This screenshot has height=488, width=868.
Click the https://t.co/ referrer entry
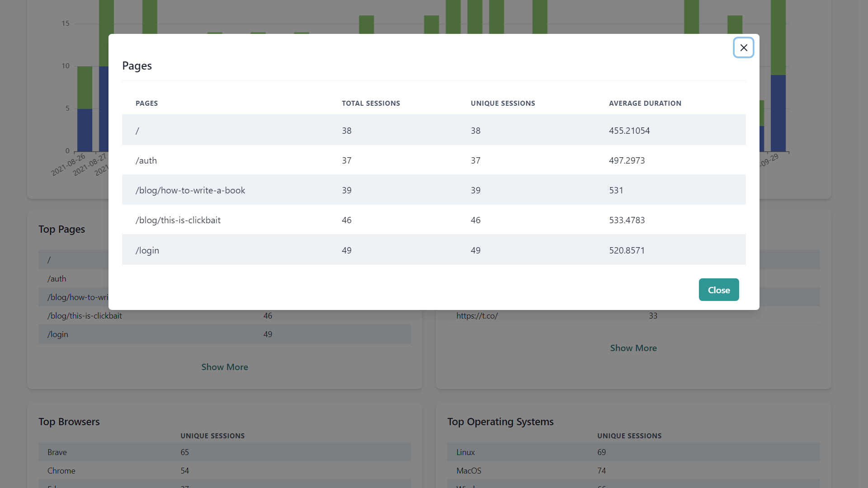pos(477,316)
